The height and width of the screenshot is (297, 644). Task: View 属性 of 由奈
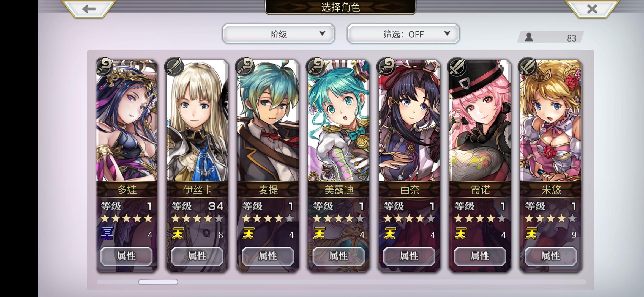coord(409,256)
